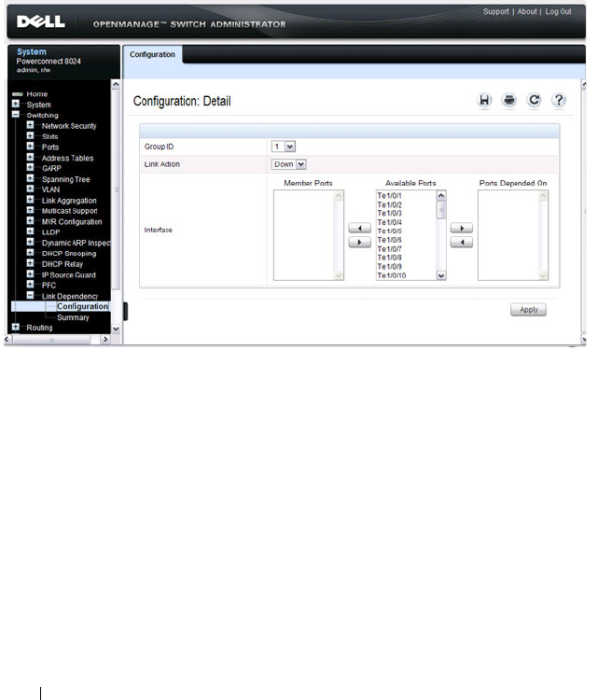The height and width of the screenshot is (700, 598).
Task: Expand the Ports node
Action: [x=30, y=147]
